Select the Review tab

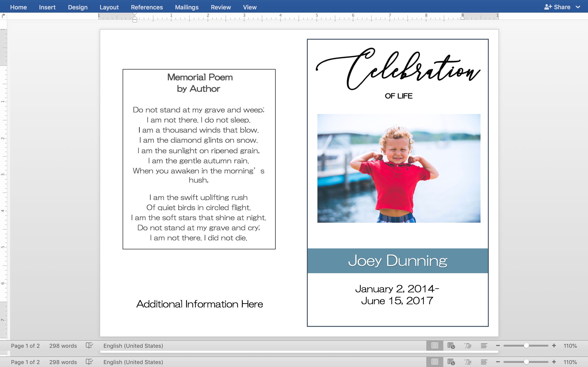(x=221, y=7)
